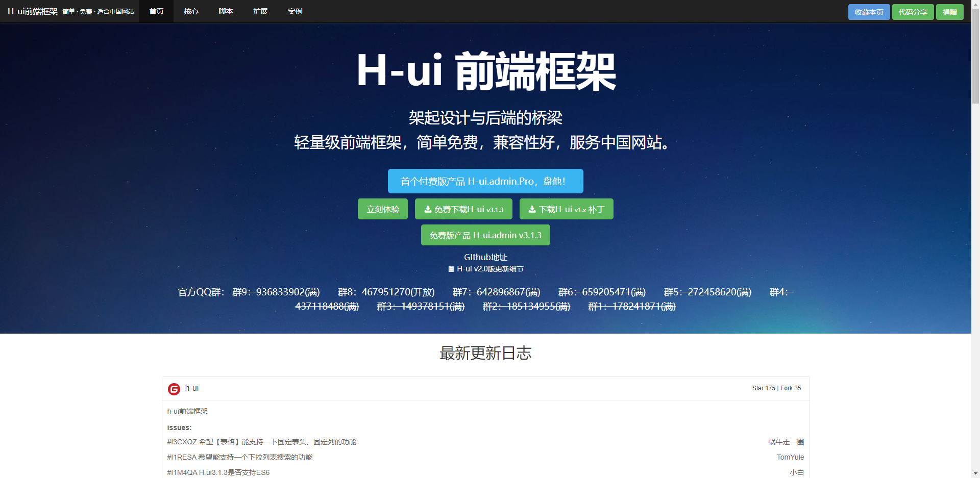Click the Fork 35 link
980x478 pixels.
791,388
